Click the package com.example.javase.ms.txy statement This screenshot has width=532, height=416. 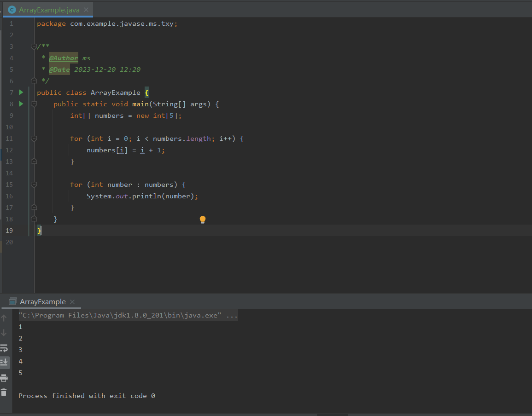[x=107, y=23]
